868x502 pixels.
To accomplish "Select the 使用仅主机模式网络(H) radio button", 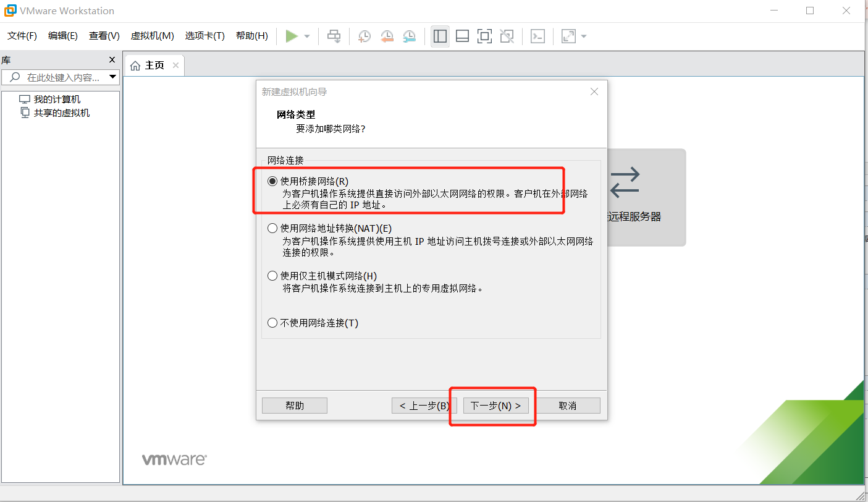I will (272, 276).
